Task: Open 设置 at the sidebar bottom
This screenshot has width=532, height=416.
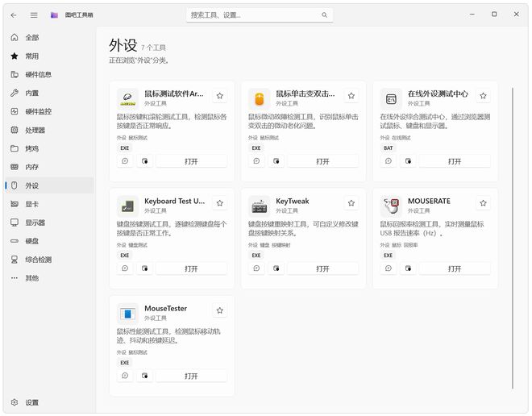Action: click(x=49, y=402)
